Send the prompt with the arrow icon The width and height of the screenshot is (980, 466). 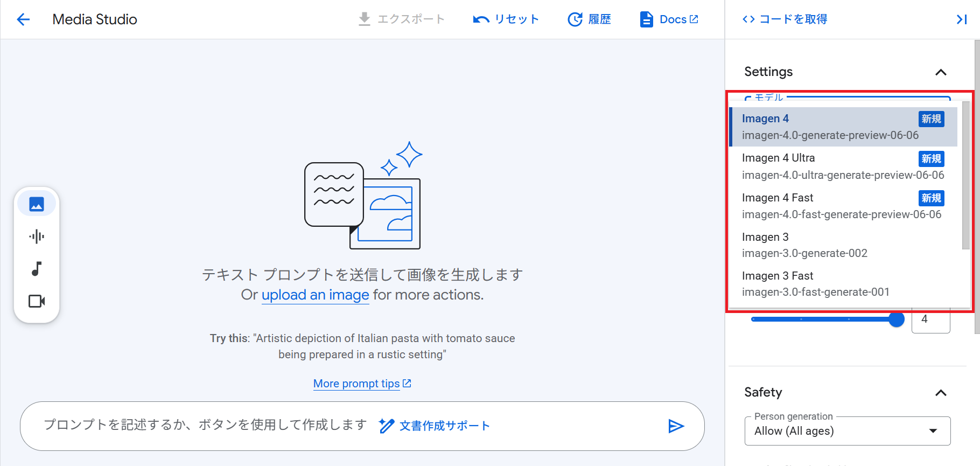click(676, 426)
